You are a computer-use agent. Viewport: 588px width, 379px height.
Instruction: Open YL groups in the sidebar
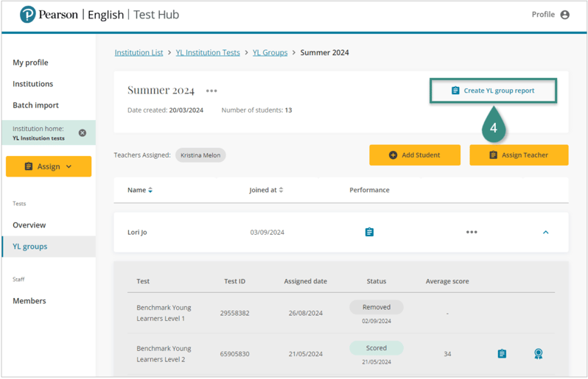pyautogui.click(x=30, y=247)
